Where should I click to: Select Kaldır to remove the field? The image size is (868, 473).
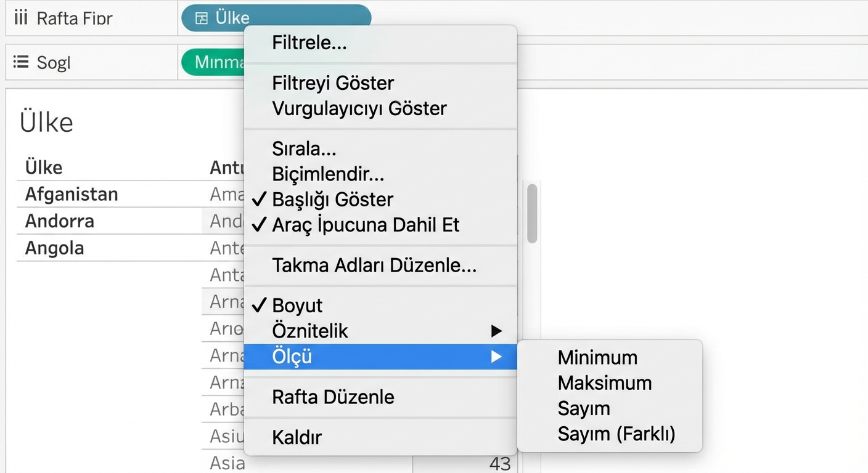[x=297, y=437]
